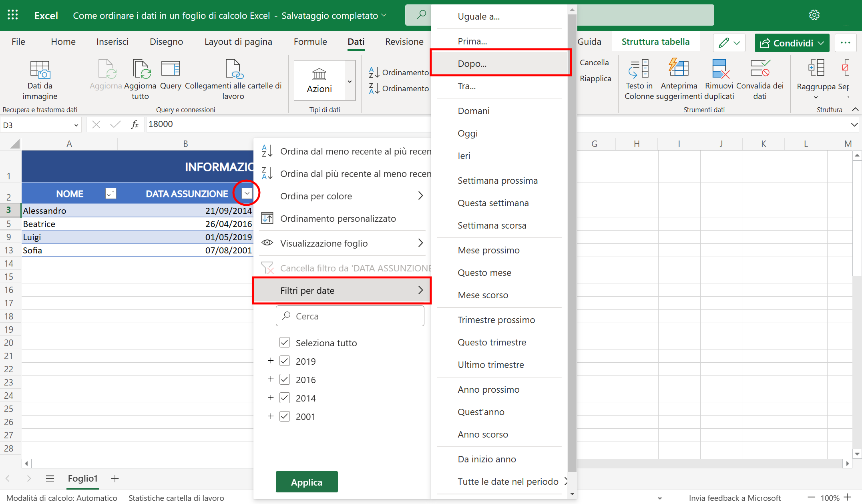Click Testo in Colonne icon
This screenshot has height=504, width=862.
click(x=639, y=69)
